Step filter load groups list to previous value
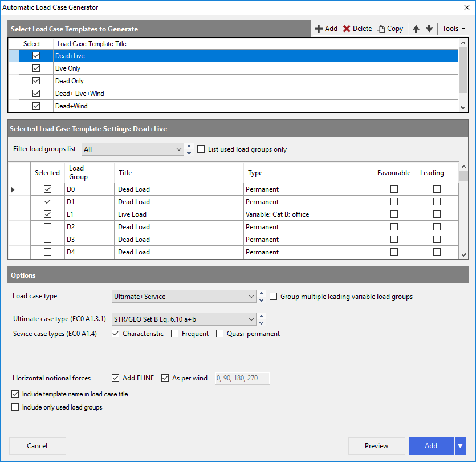The width and height of the screenshot is (476, 462). (189, 146)
